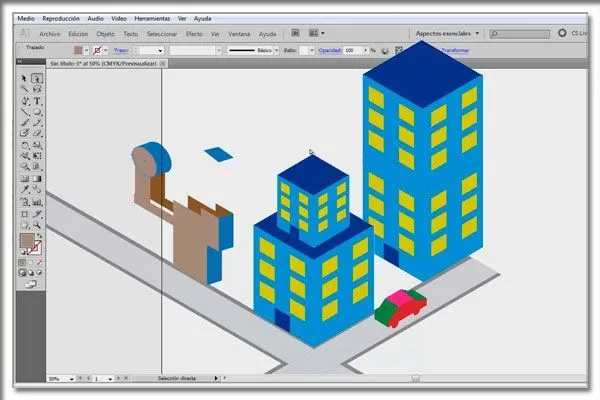600x400 pixels.
Task: Select the Scale tool
Action: (37, 145)
